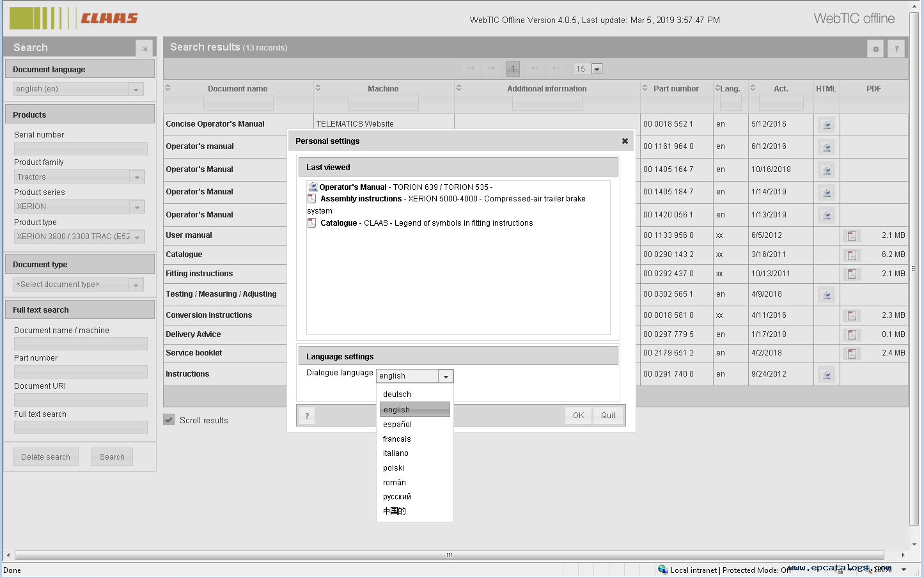Close the Personal settings dialog
924x578 pixels.
click(625, 141)
